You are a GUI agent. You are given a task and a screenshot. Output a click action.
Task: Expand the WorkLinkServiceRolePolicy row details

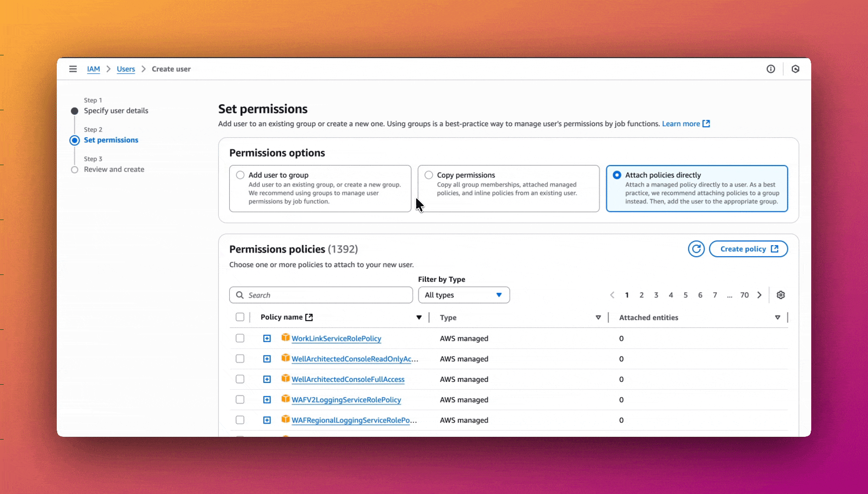(267, 338)
